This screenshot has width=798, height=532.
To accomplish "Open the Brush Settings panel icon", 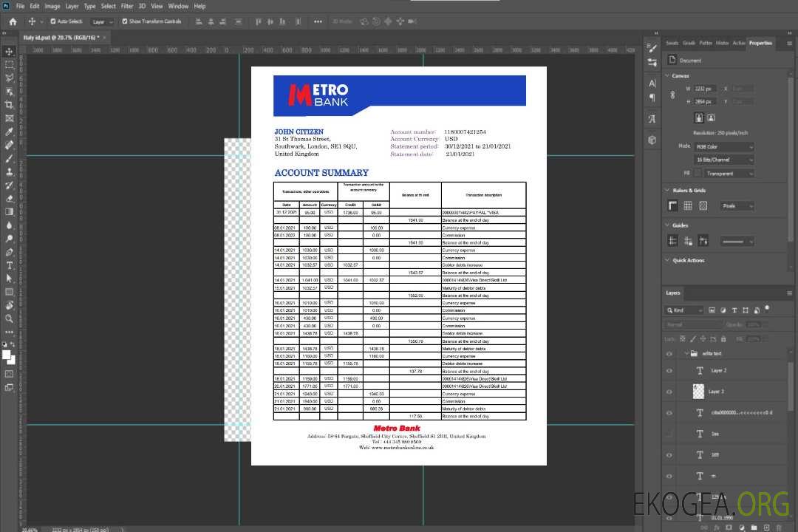I will (x=652, y=48).
